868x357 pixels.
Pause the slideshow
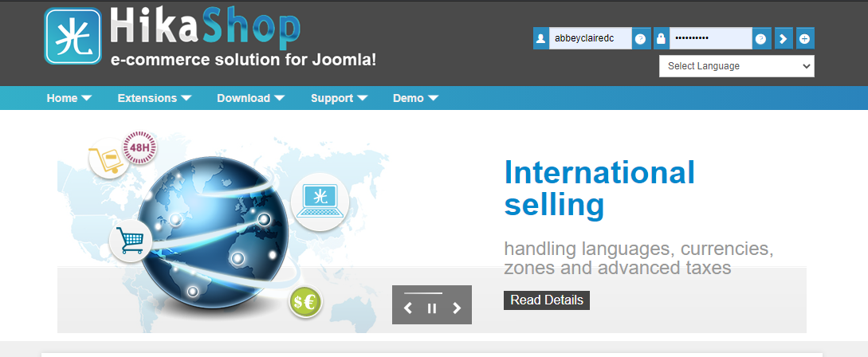[432, 308]
